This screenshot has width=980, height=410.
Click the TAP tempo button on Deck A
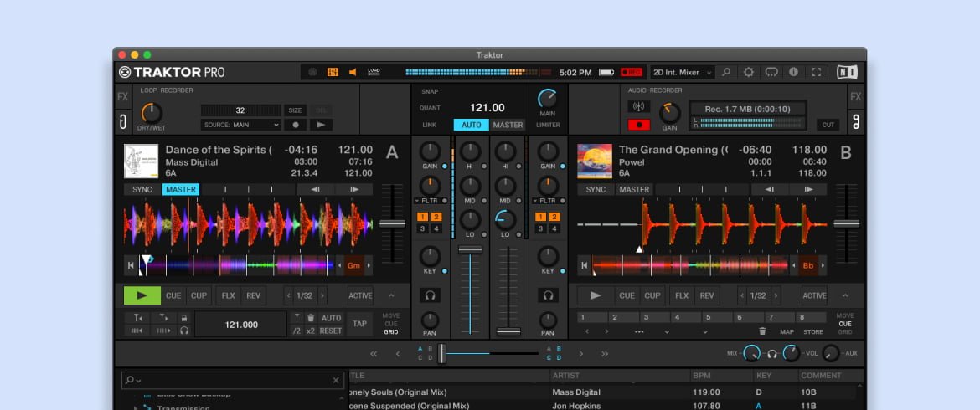point(360,324)
